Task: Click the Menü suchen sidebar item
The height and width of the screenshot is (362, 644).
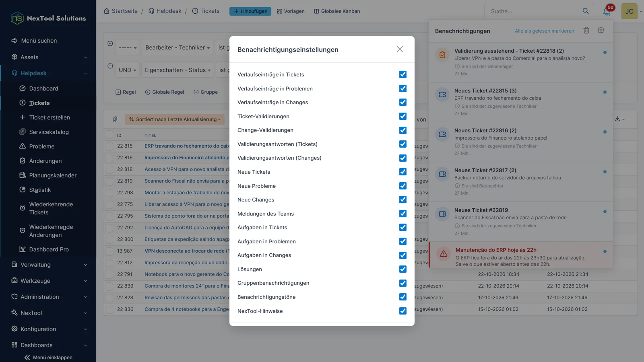Action: pos(39,41)
